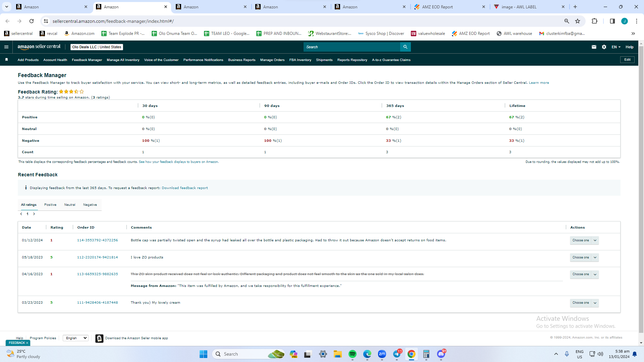The height and width of the screenshot is (362, 644).
Task: Show hidden system tray icons
Action: [x=556, y=354]
